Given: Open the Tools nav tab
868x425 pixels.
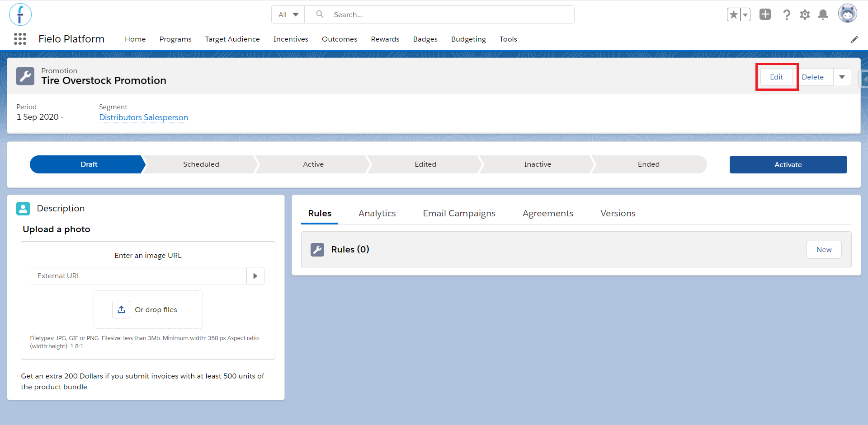Looking at the screenshot, I should 508,39.
